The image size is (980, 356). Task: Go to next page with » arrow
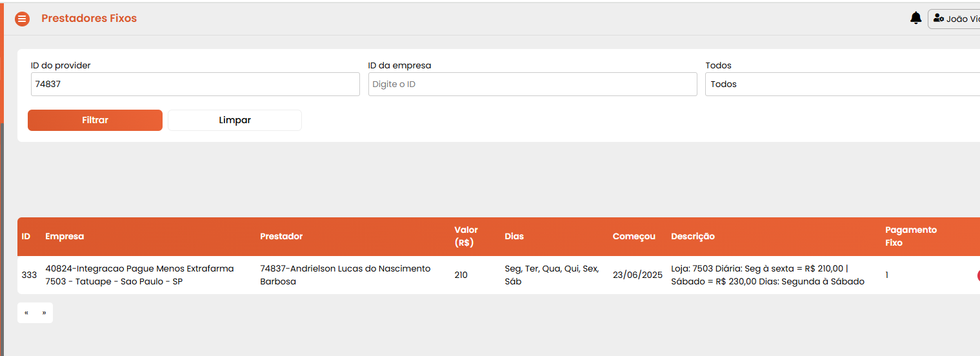coord(44,313)
